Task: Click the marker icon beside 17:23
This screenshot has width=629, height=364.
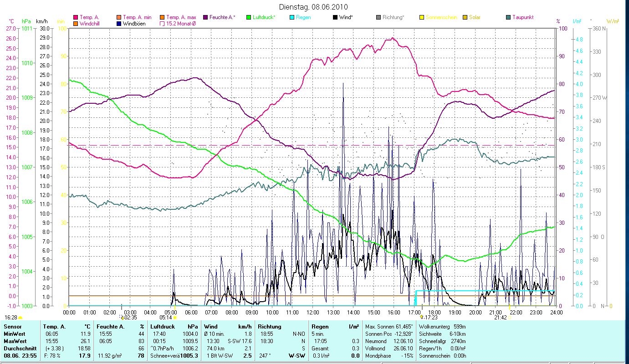Action: click(422, 317)
